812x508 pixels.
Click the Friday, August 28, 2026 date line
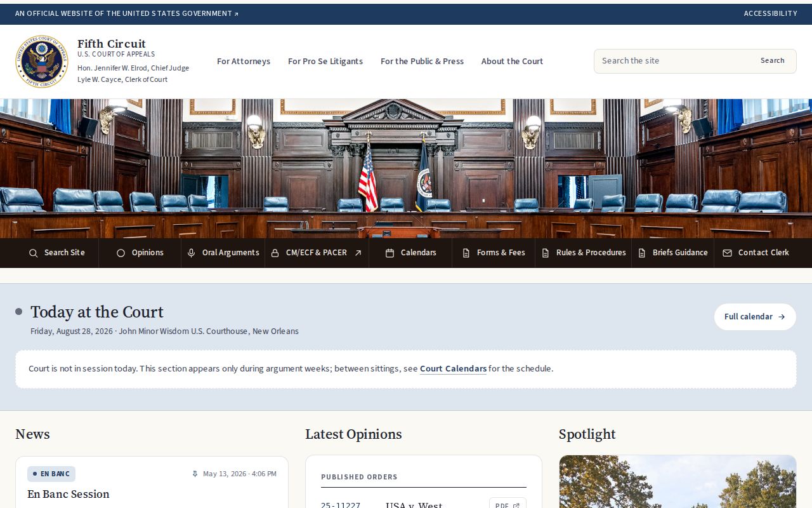click(x=164, y=331)
